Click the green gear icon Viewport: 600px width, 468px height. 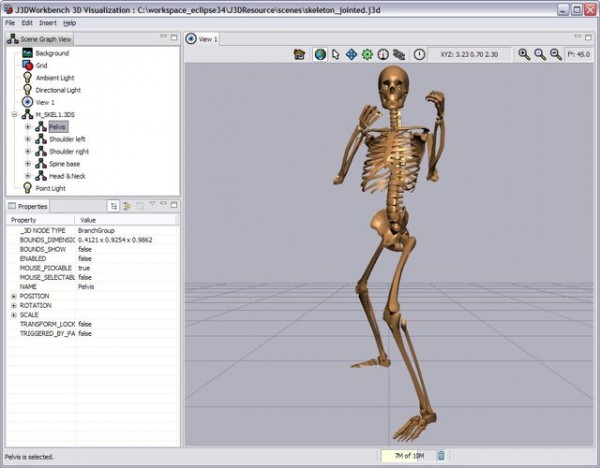click(x=367, y=54)
